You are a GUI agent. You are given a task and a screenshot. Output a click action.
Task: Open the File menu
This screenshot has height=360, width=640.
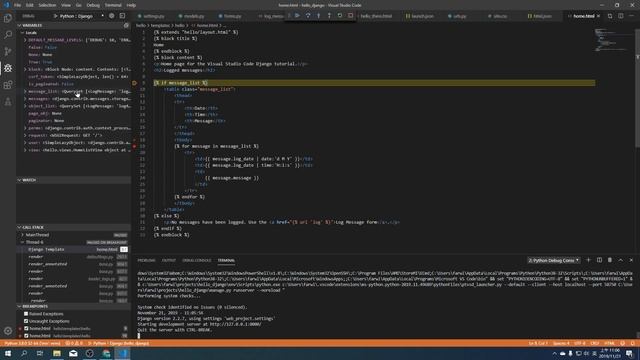coord(17,5)
